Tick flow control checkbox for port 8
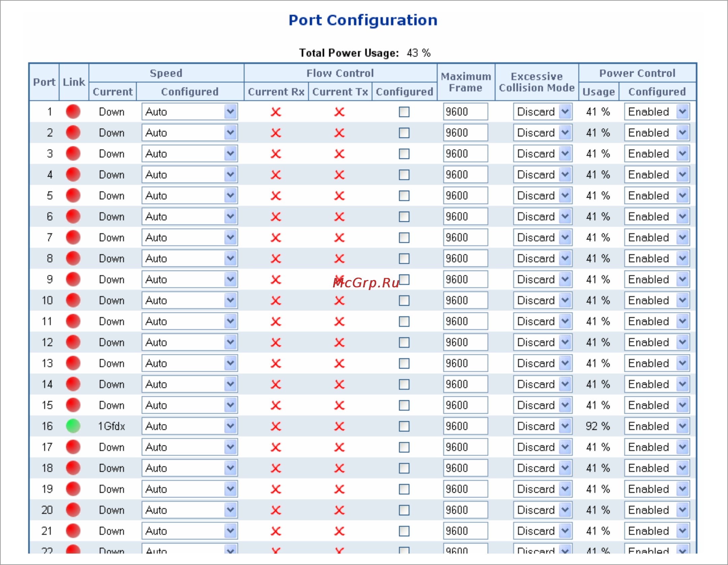 [404, 258]
